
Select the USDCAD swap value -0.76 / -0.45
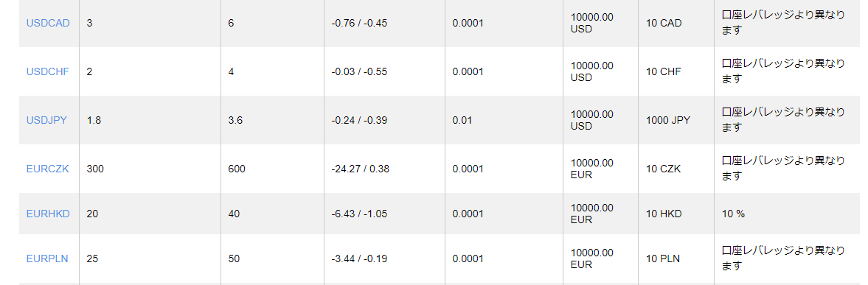(359, 24)
